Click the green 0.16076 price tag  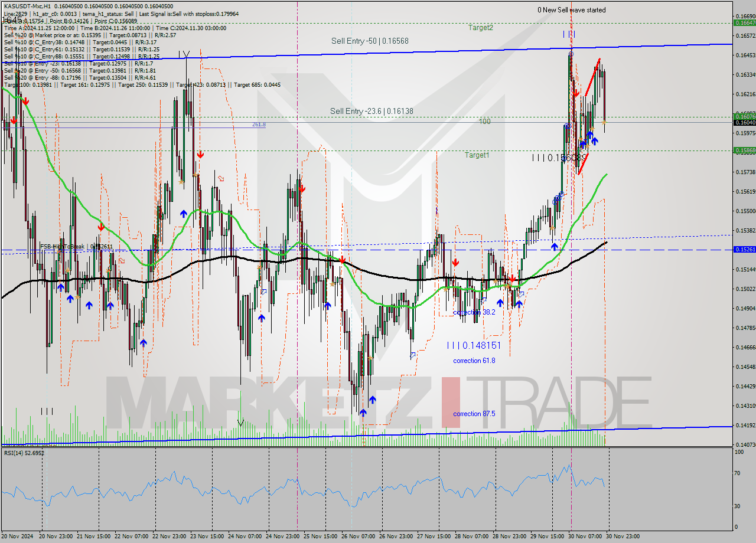744,116
